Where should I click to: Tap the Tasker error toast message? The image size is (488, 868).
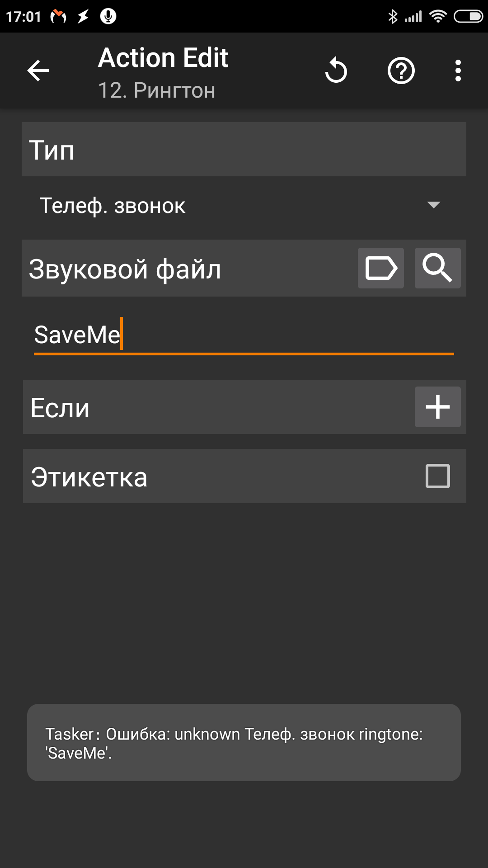coord(244,742)
